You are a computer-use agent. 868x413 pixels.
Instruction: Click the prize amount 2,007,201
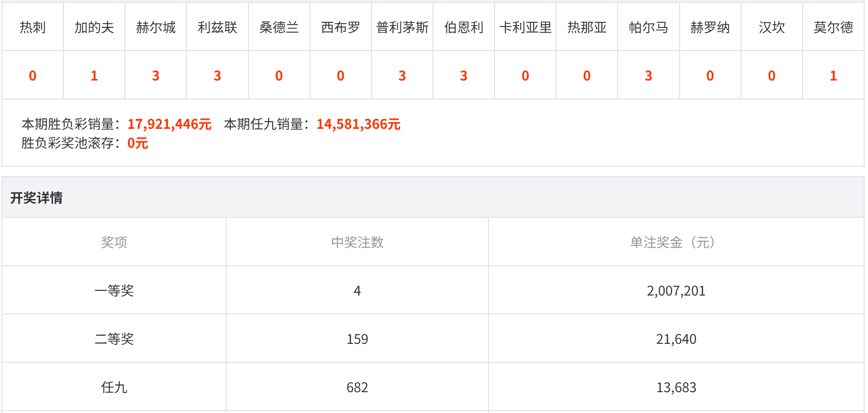(676, 291)
